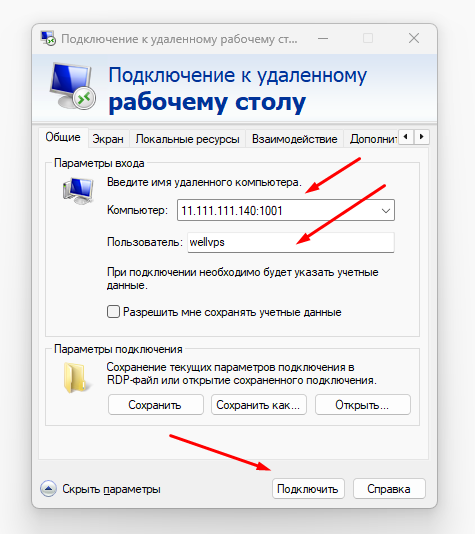Click the Пользователь: label
Screen dimensions: 475x534
coord(145,242)
